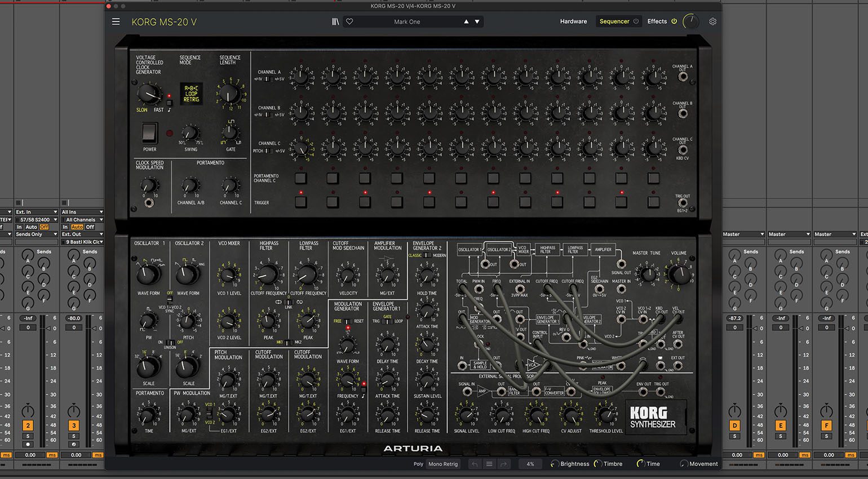Toggle the VCO 1 to VCO 2 Sync switch
Image resolution: width=868 pixels, height=479 pixels.
[x=170, y=301]
